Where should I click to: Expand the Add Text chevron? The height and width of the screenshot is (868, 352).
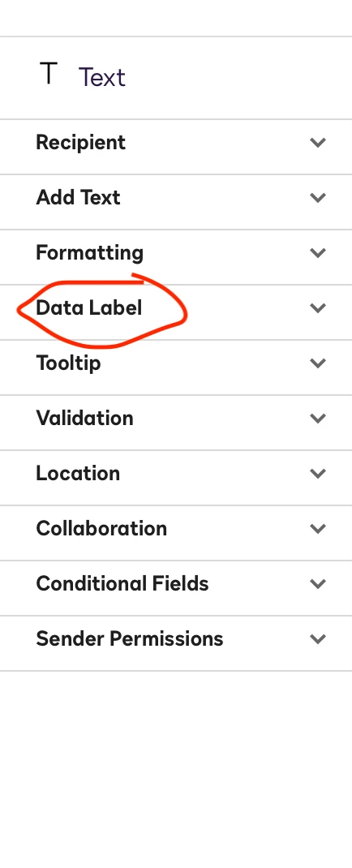pos(318,198)
